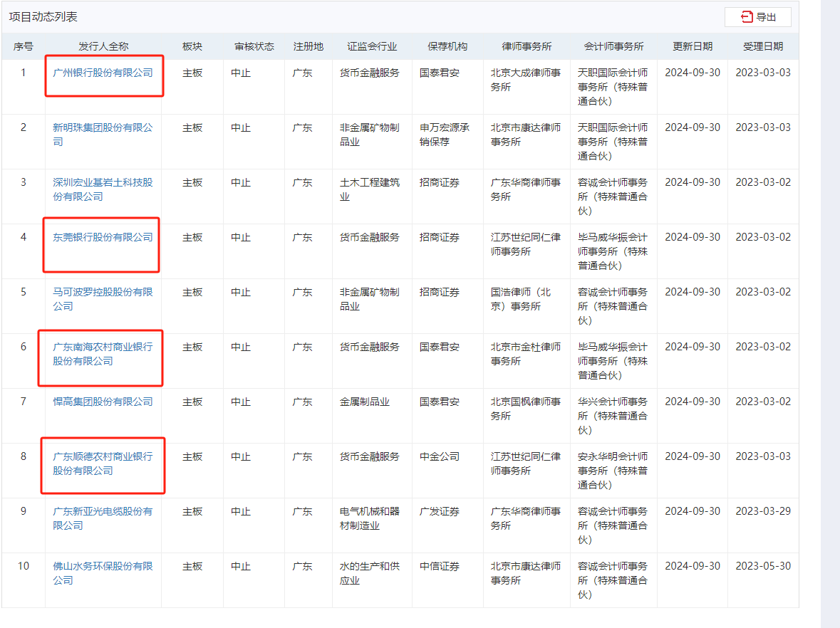This screenshot has height=628, width=840.
Task: Click the export icon beside 导出
Action: click(x=747, y=17)
